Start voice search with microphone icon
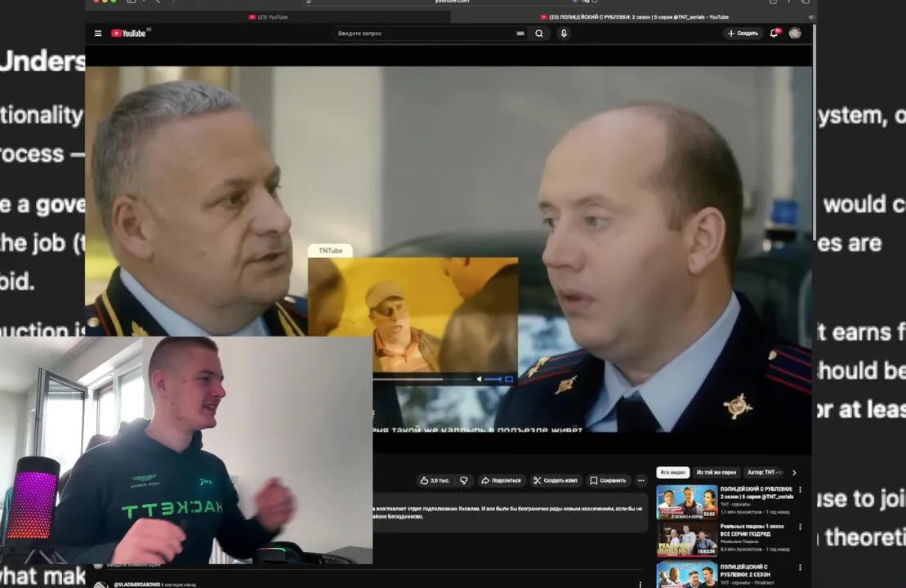Screen dimensions: 906x588 click(564, 33)
